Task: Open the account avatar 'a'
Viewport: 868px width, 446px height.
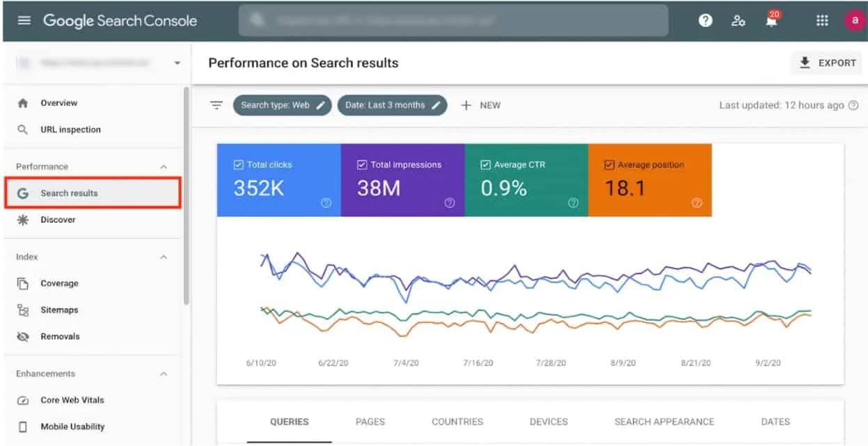Action: point(854,21)
